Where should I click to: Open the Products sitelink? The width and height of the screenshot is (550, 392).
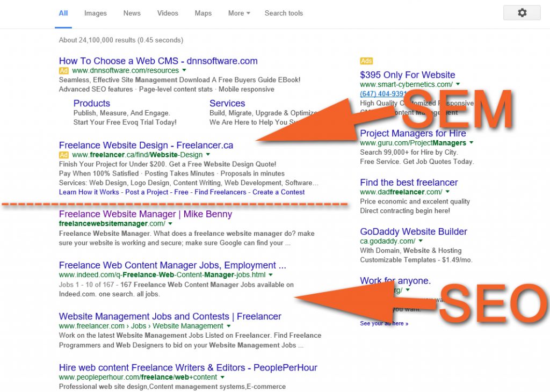(x=91, y=104)
